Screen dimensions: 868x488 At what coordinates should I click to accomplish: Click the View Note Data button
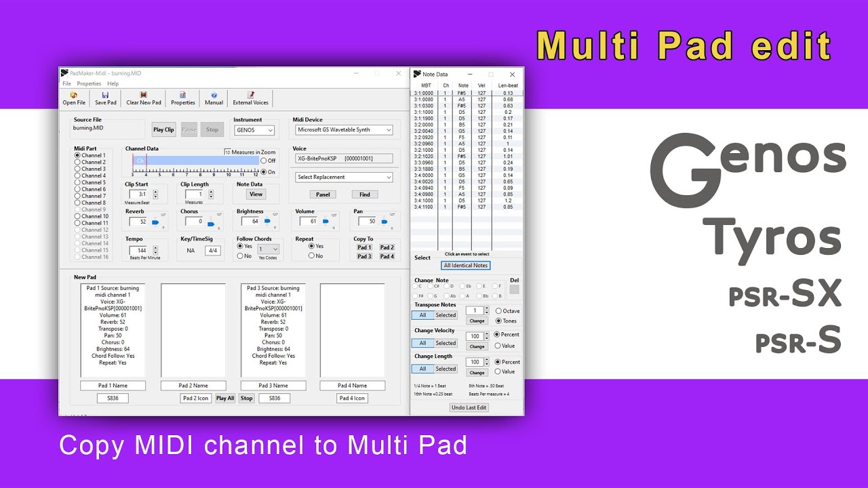click(256, 194)
